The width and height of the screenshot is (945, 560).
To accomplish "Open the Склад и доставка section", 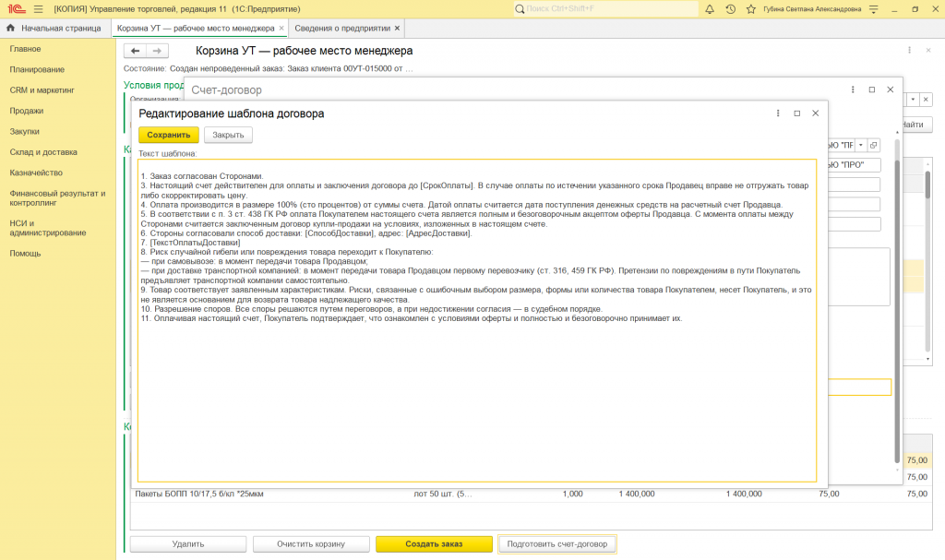I will click(x=43, y=152).
